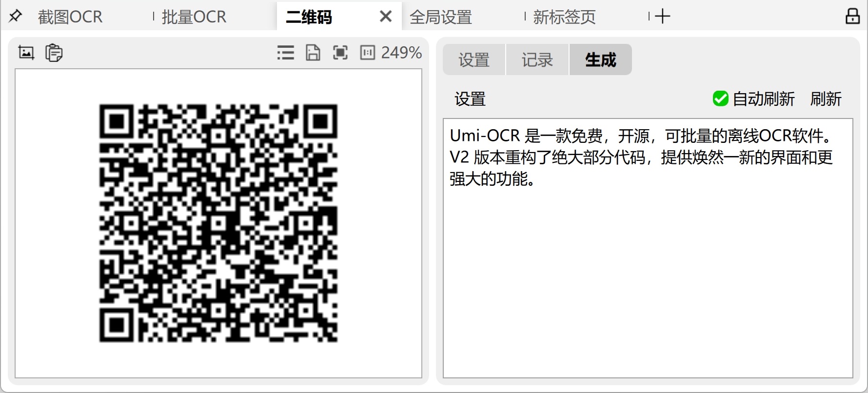Image resolution: width=868 pixels, height=393 pixels.
Task: Click the 1:1 actual size icon
Action: pos(367,53)
